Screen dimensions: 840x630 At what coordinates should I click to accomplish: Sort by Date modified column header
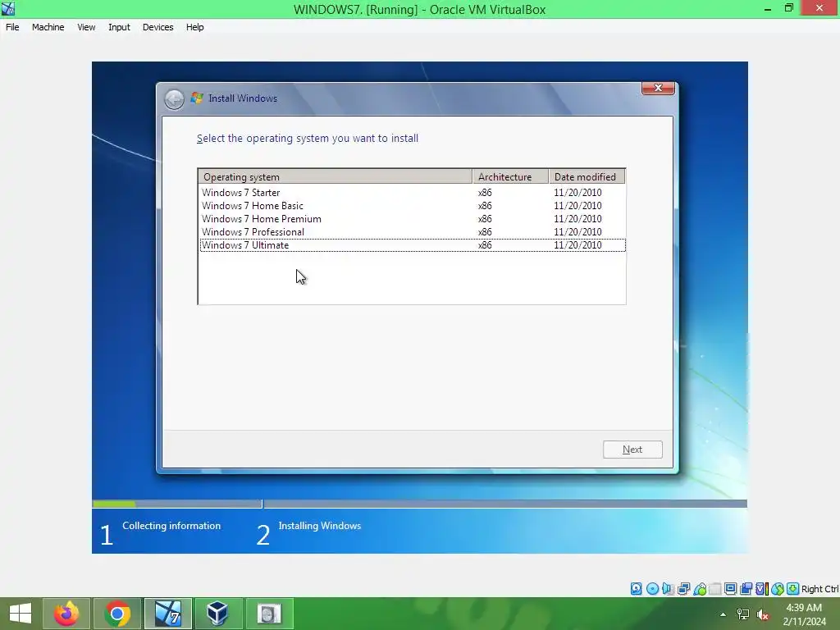pyautogui.click(x=587, y=177)
